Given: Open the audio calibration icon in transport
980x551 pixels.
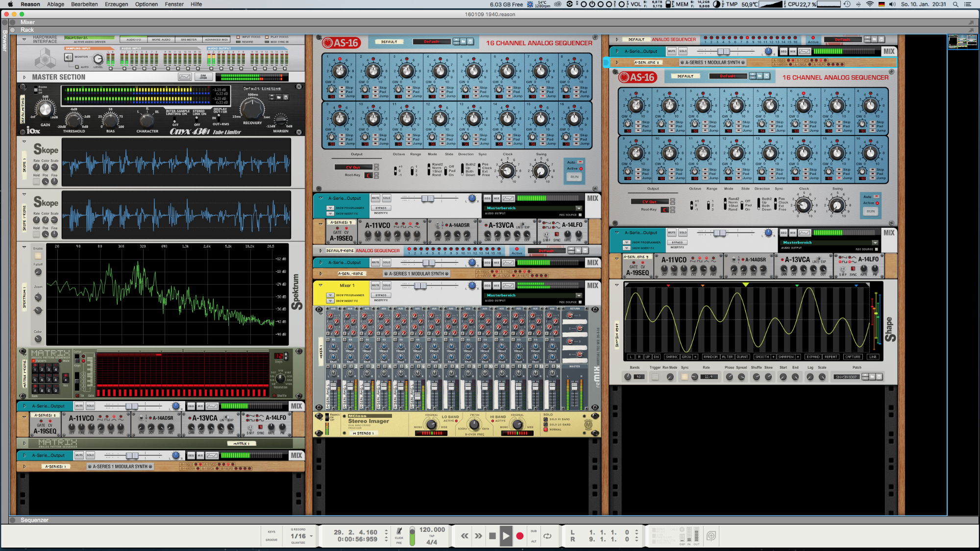Looking at the screenshot, I should pyautogui.click(x=711, y=536).
